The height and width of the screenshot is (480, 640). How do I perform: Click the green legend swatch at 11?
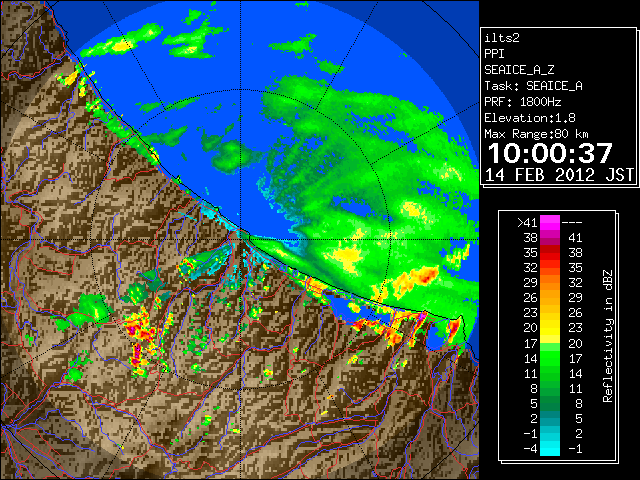click(550, 373)
